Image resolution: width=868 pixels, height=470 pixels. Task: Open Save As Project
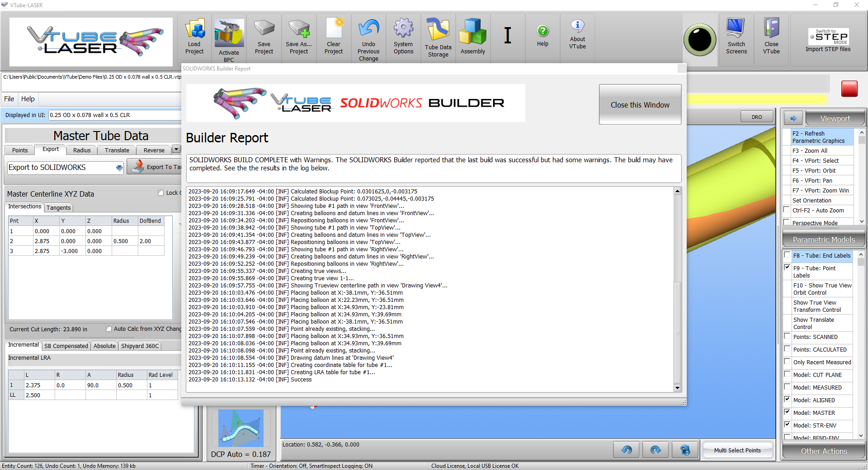click(x=299, y=37)
